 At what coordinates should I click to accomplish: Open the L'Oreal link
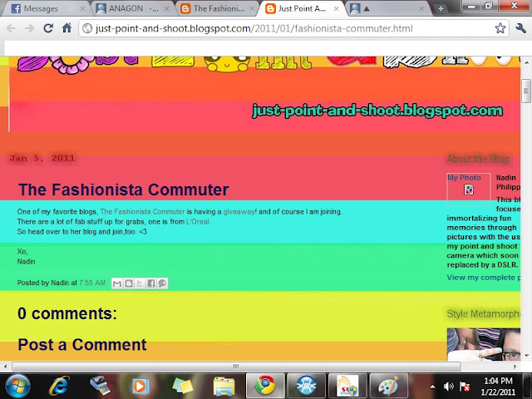coord(198,222)
